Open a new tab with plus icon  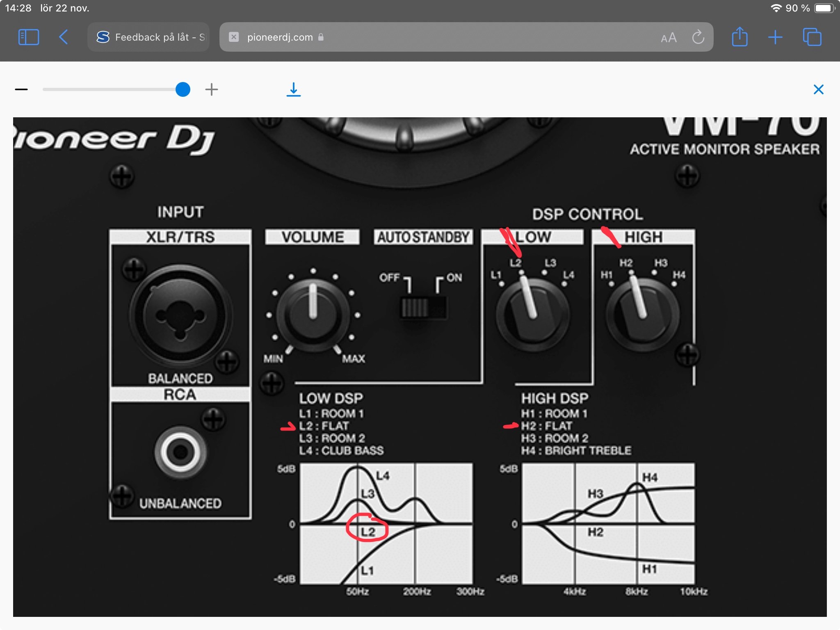[x=775, y=37]
